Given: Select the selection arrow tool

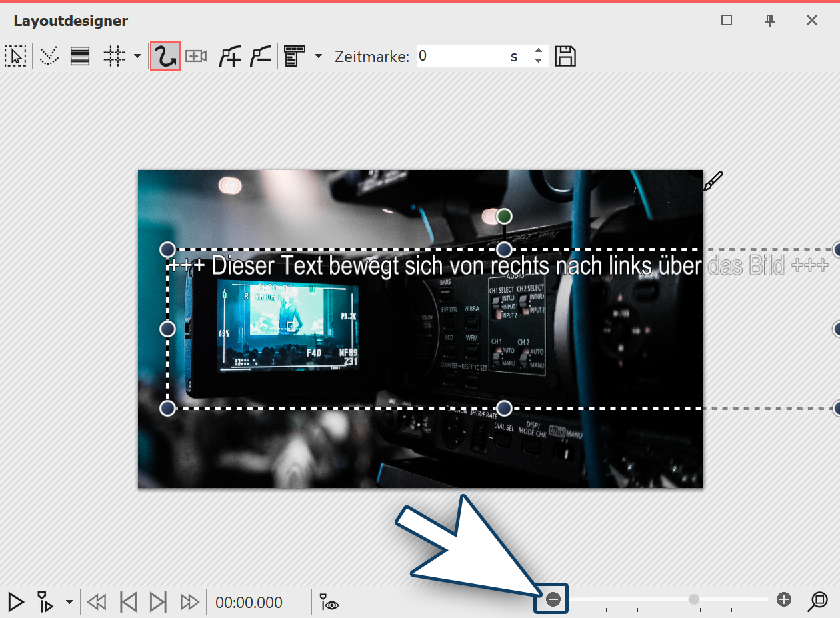Looking at the screenshot, I should pos(16,56).
